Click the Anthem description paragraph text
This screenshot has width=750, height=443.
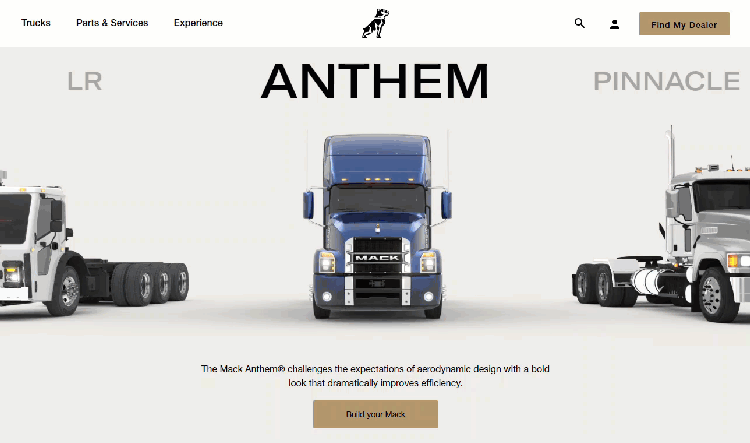click(x=375, y=376)
